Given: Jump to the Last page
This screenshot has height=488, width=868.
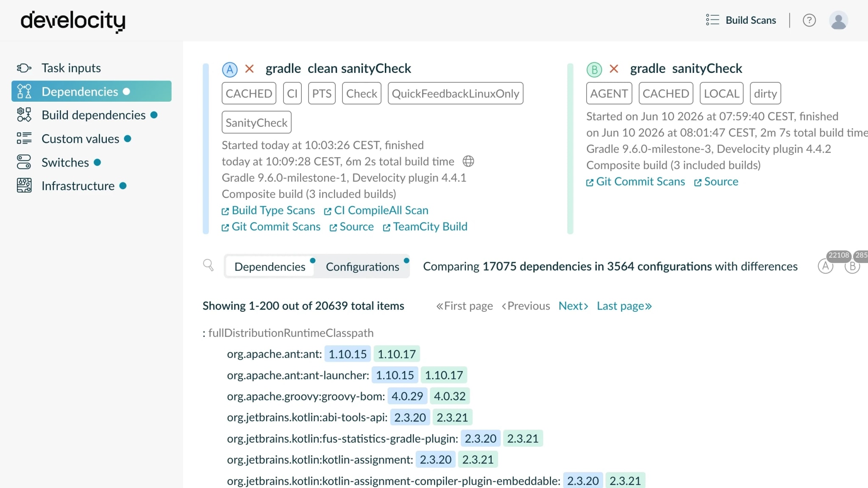Looking at the screenshot, I should coord(624,306).
